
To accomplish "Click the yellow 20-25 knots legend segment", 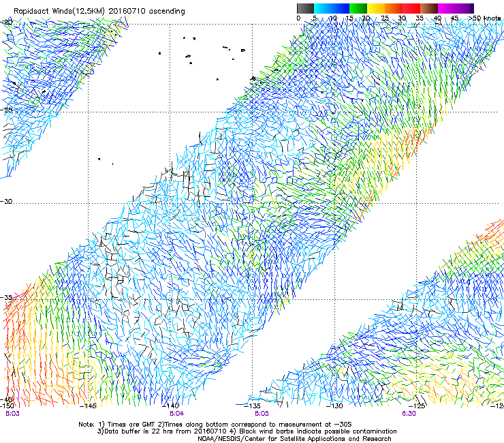I will (376, 8).
